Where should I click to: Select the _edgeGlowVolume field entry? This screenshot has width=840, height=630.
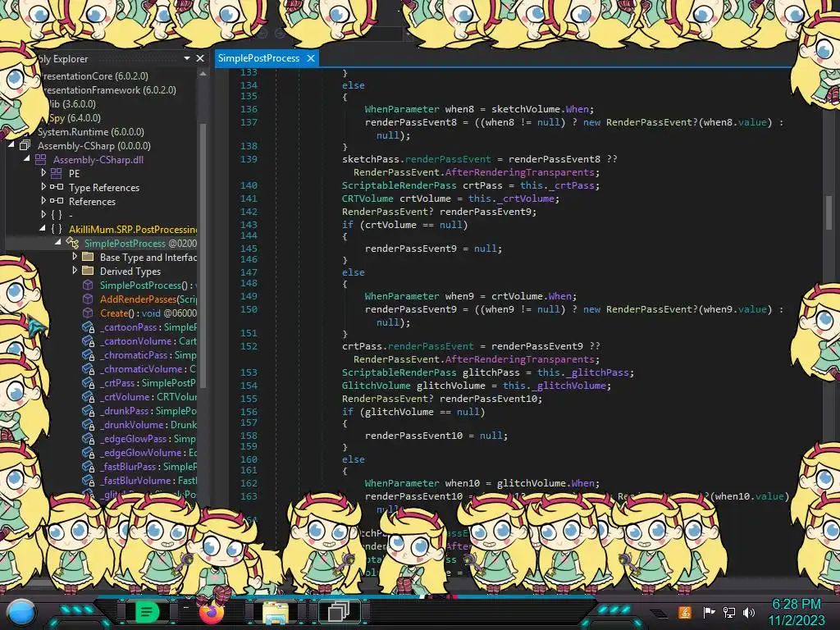point(148,452)
